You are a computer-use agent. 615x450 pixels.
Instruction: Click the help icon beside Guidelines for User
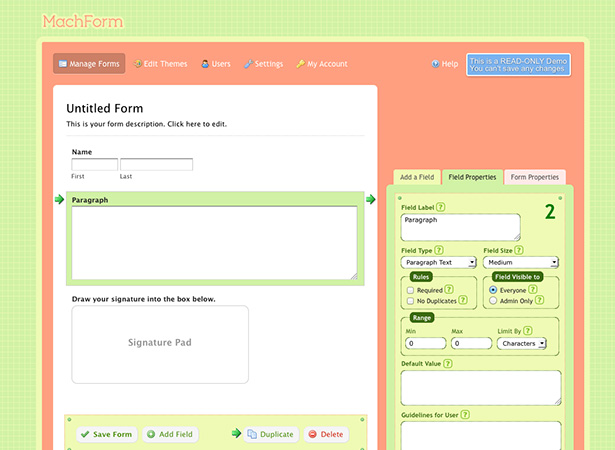point(465,414)
